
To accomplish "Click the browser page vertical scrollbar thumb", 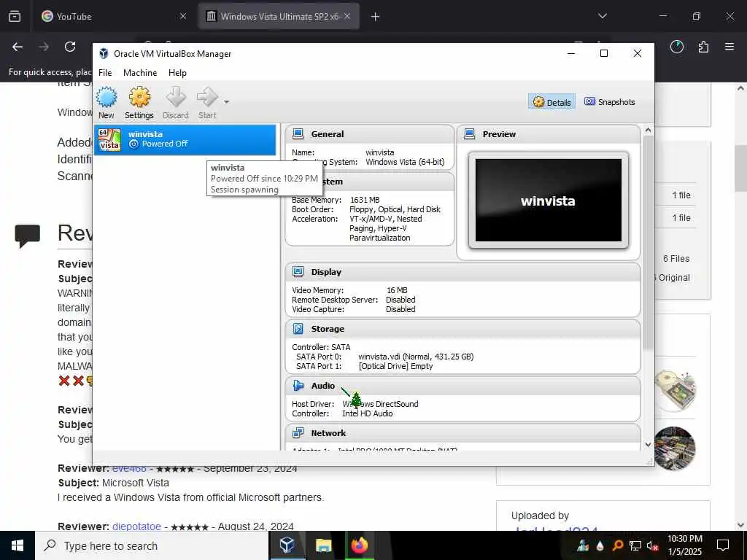I will coord(740,167).
